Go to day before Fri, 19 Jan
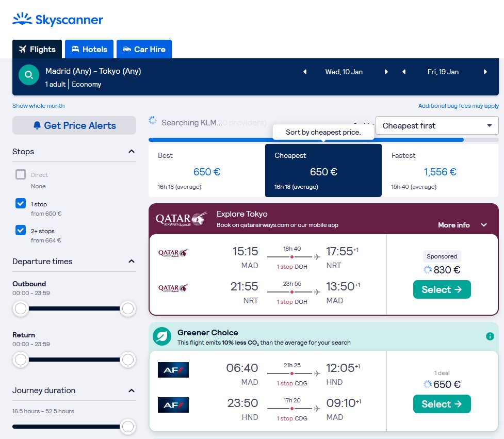Screen dimensions: 504x439 pos(404,72)
